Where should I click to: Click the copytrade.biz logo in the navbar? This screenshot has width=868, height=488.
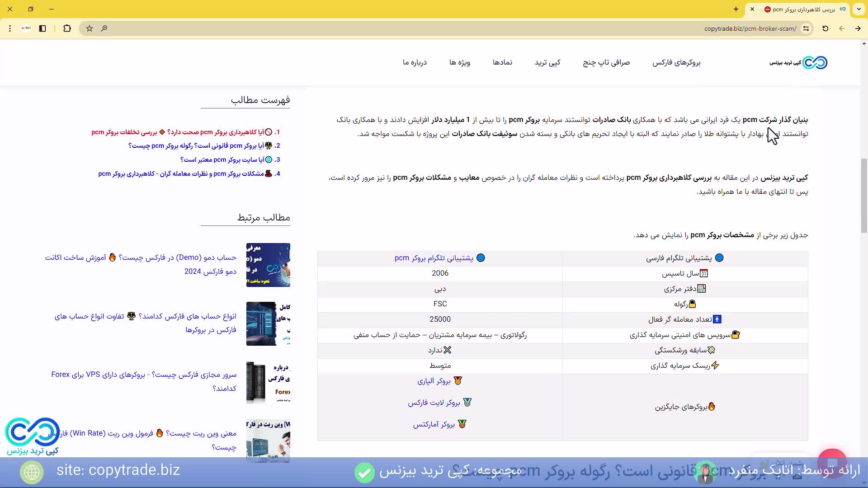pos(798,62)
